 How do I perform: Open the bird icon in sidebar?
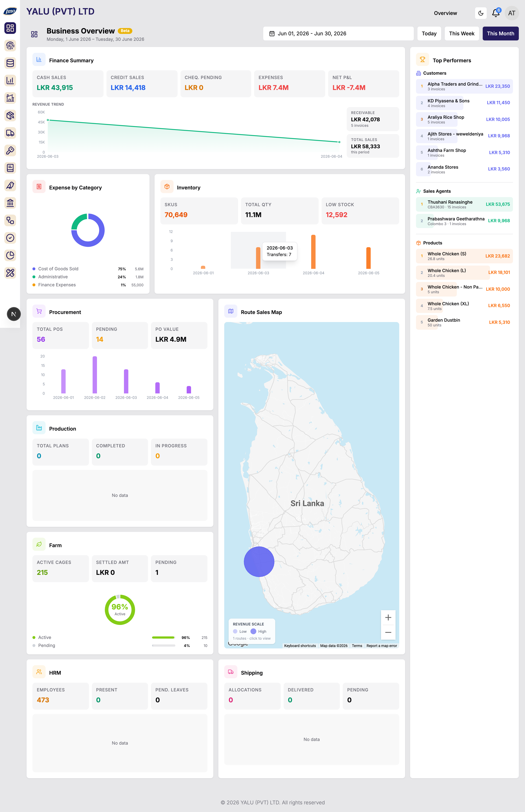click(x=10, y=185)
